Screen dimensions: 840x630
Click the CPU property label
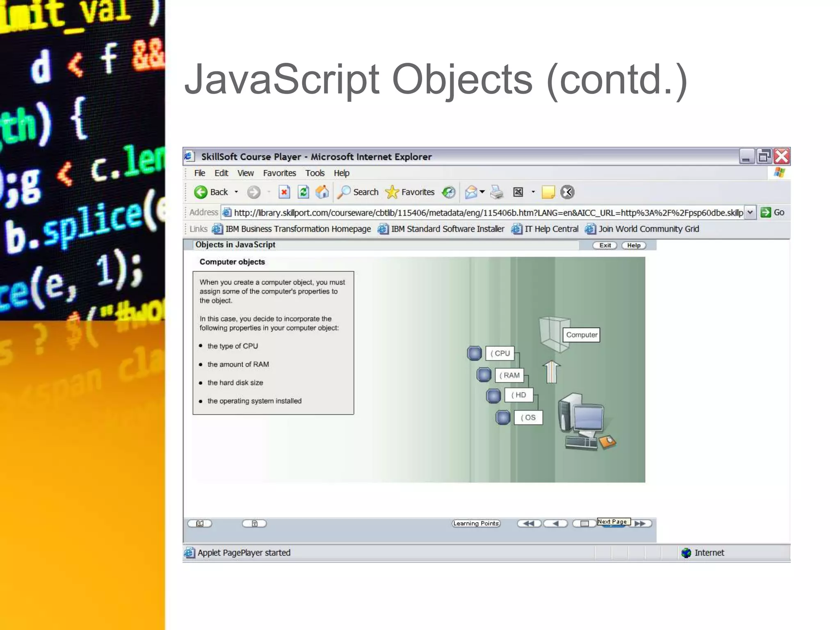point(500,353)
